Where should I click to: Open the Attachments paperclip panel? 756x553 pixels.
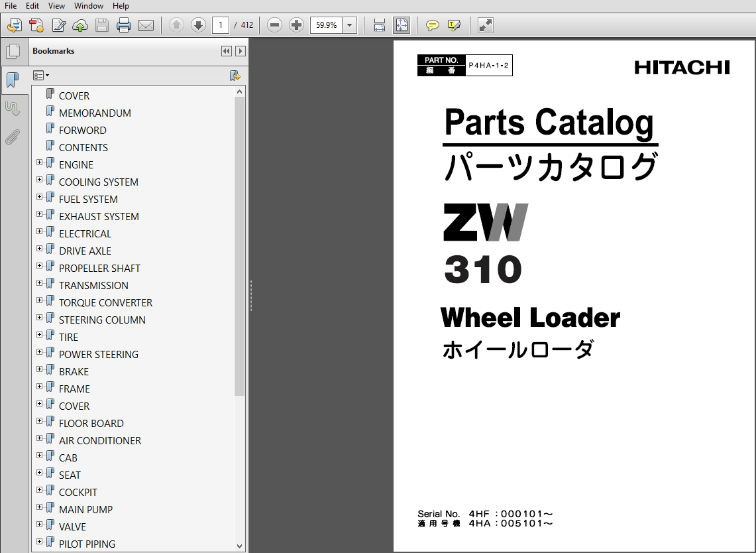(x=13, y=137)
